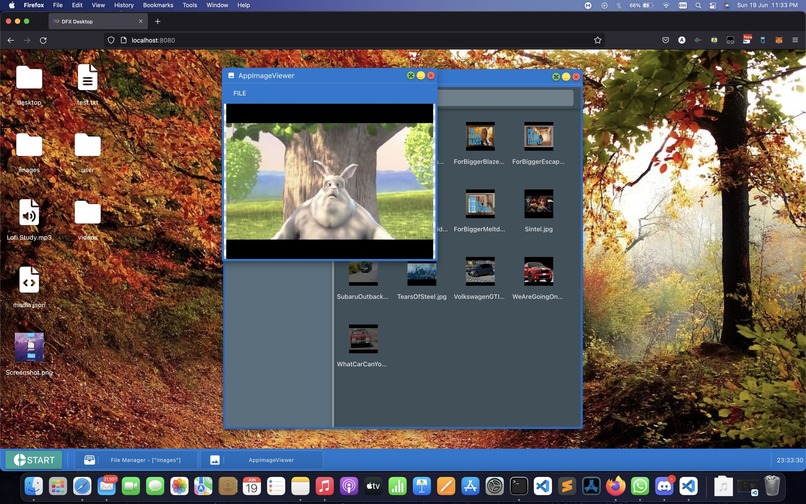Bookmark this page with the star icon
This screenshot has width=806, height=504.
point(597,40)
